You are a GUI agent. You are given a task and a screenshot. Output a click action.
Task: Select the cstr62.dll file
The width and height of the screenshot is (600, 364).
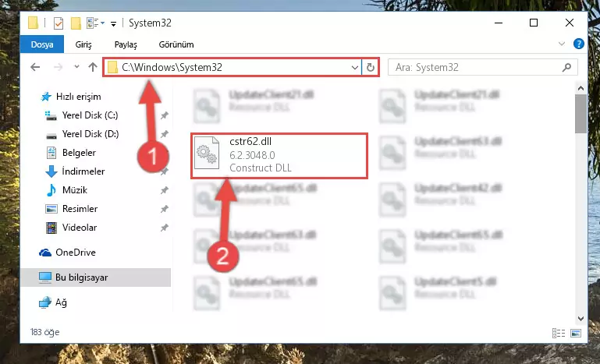[279, 156]
